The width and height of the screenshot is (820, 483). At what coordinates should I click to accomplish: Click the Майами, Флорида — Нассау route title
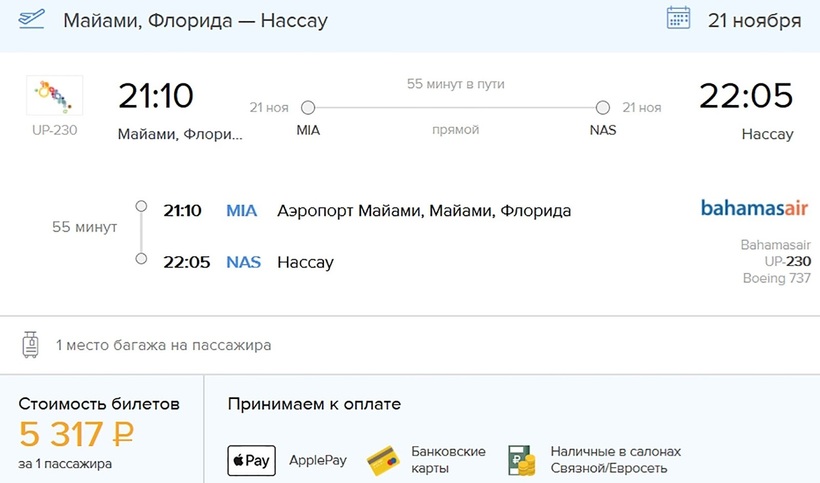195,20
